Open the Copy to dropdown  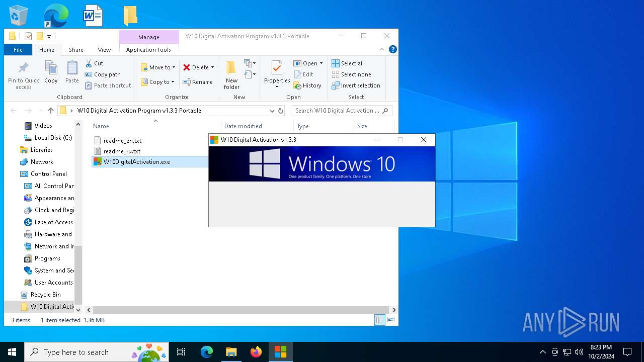158,82
